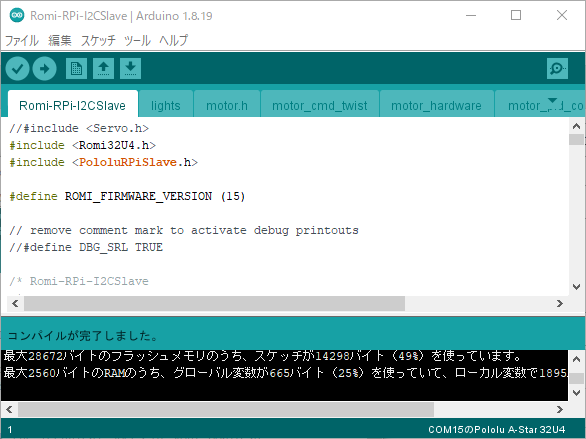Click the 'remove comment mark' comment line
The height and width of the screenshot is (439, 586).
click(183, 230)
